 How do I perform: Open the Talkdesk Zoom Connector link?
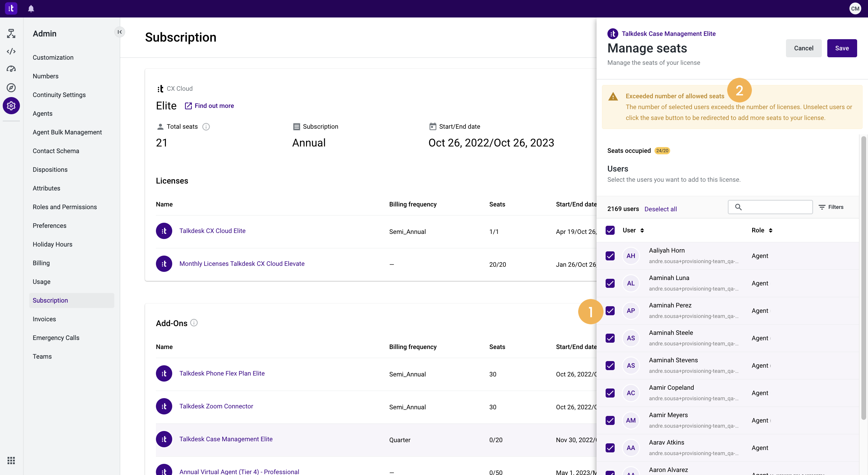pyautogui.click(x=216, y=406)
